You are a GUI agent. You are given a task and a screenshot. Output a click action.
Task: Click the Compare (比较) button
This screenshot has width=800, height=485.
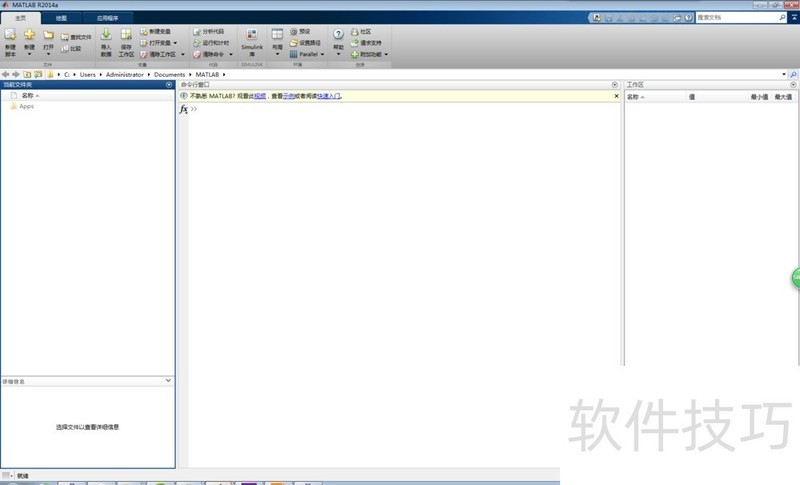(x=71, y=48)
